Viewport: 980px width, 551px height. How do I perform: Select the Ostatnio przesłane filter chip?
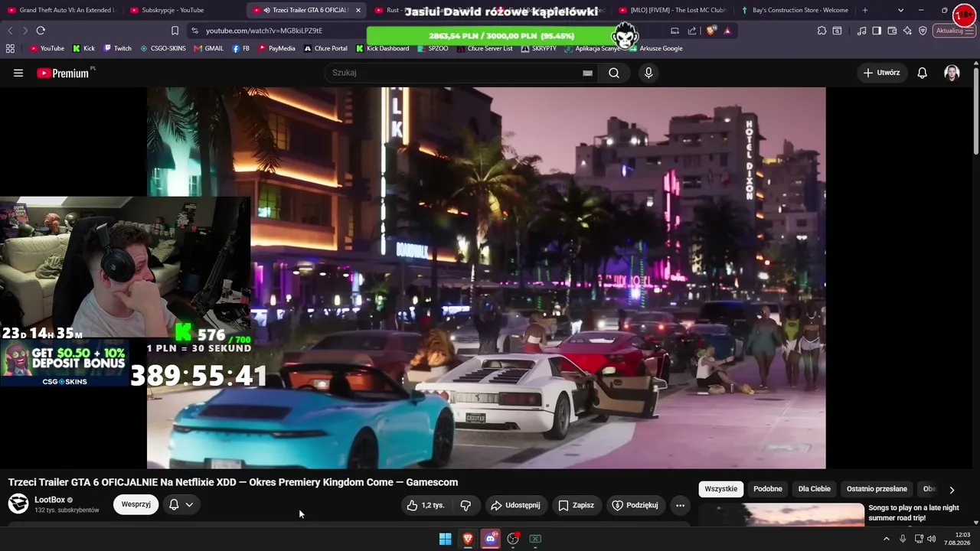[x=877, y=489]
